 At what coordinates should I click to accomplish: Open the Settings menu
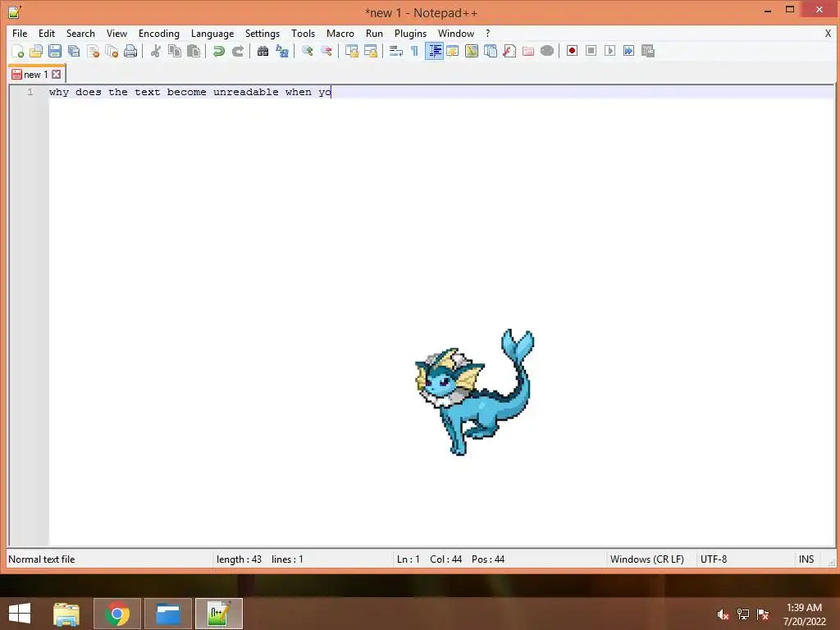(262, 33)
